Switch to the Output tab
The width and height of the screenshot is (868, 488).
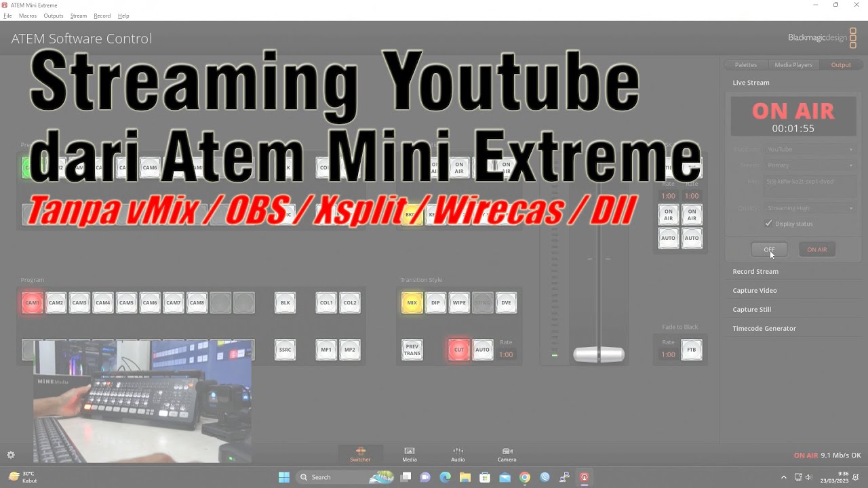[841, 65]
